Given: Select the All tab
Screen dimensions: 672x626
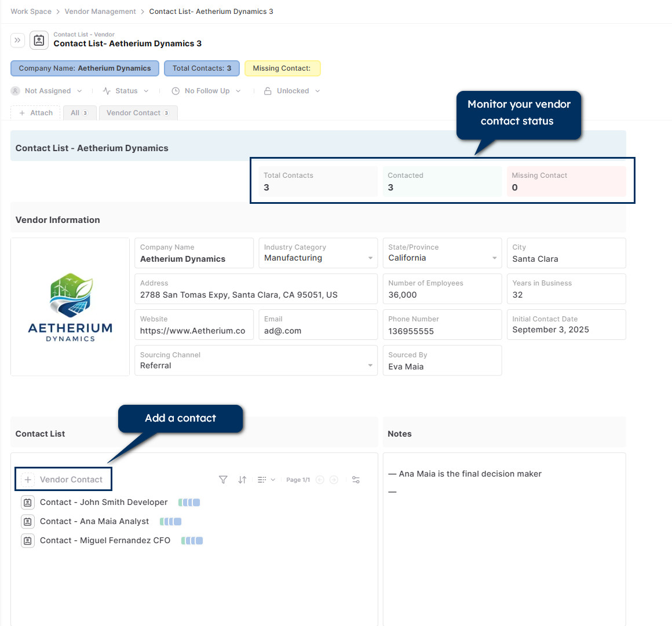Looking at the screenshot, I should click(79, 112).
